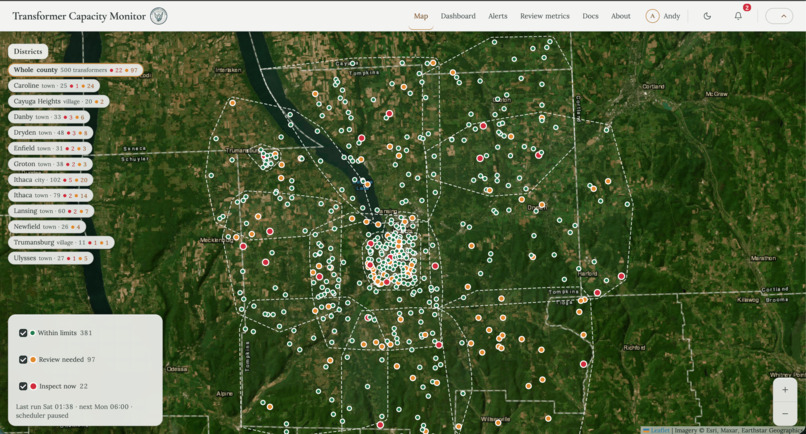Screen dimensions: 806x434
Task: Select the Lansing town district
Action: [x=51, y=211]
